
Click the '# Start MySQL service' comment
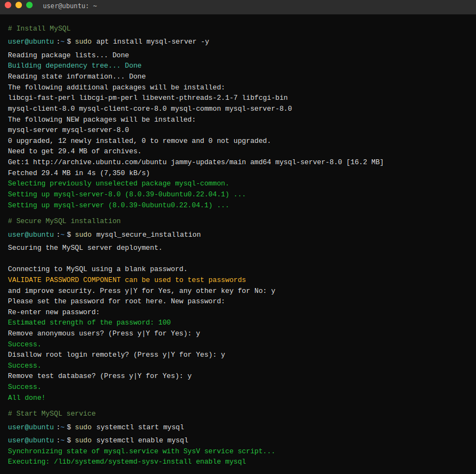click(x=52, y=413)
